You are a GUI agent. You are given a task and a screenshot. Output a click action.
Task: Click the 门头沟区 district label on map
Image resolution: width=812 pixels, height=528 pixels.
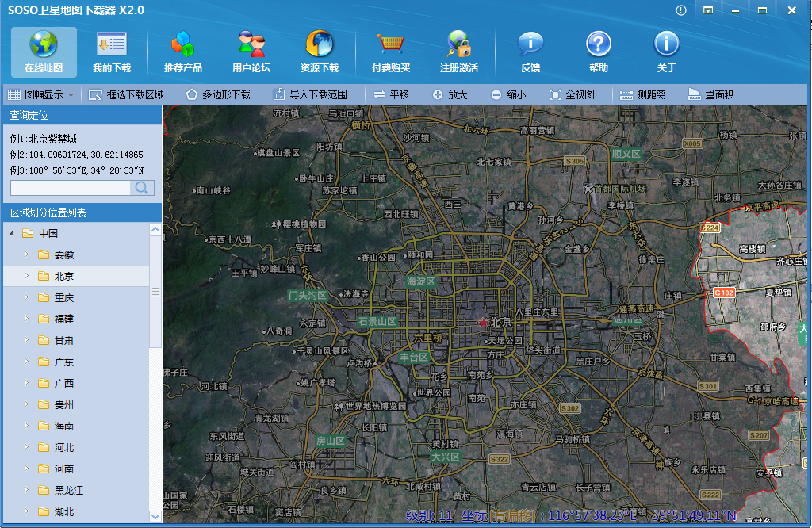[308, 295]
